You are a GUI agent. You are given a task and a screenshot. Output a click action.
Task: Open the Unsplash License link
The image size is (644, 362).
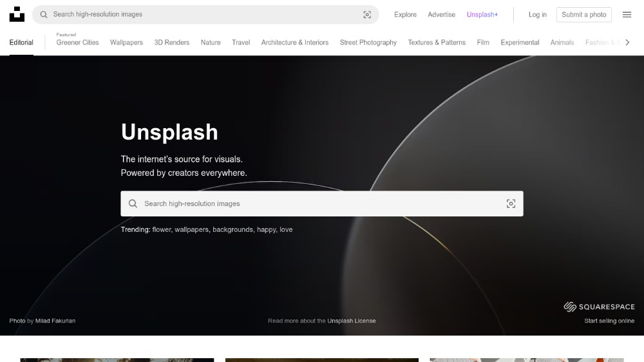pos(351,321)
